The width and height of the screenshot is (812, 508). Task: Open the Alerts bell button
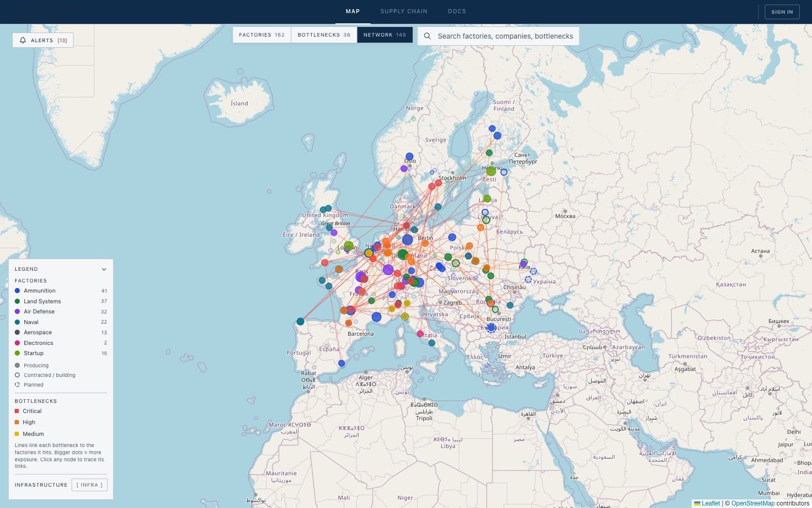43,40
